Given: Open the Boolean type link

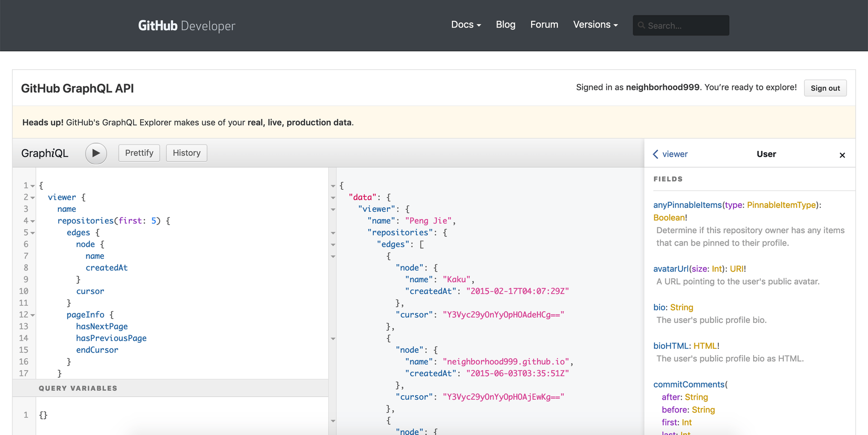Looking at the screenshot, I should [x=669, y=218].
